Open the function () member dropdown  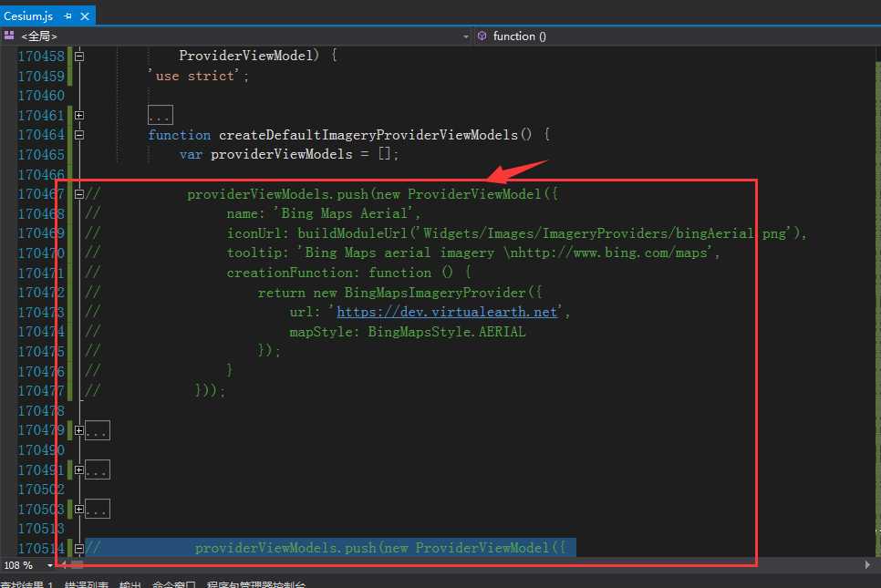[677, 36]
